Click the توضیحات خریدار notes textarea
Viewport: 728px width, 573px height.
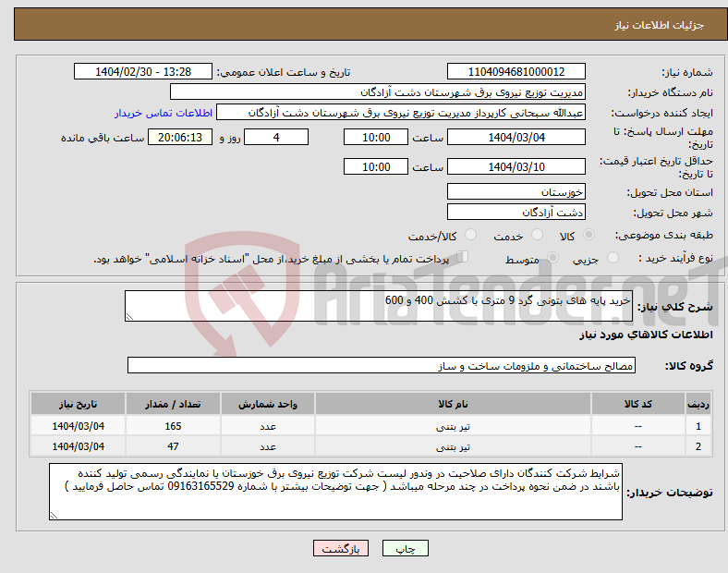click(335, 492)
